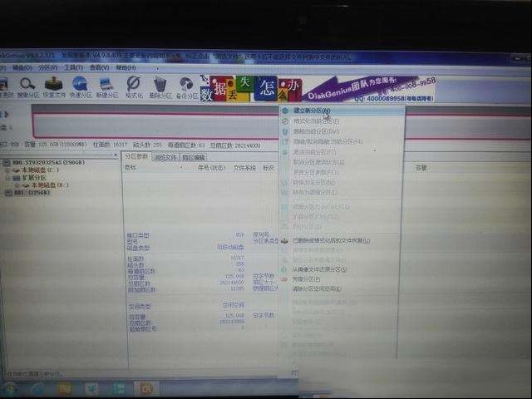
Task: Open the File Explorer taskbar icon
Action: [65, 389]
